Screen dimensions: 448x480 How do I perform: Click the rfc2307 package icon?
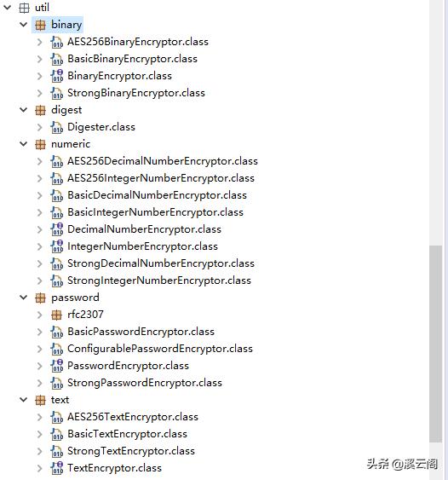(x=56, y=315)
